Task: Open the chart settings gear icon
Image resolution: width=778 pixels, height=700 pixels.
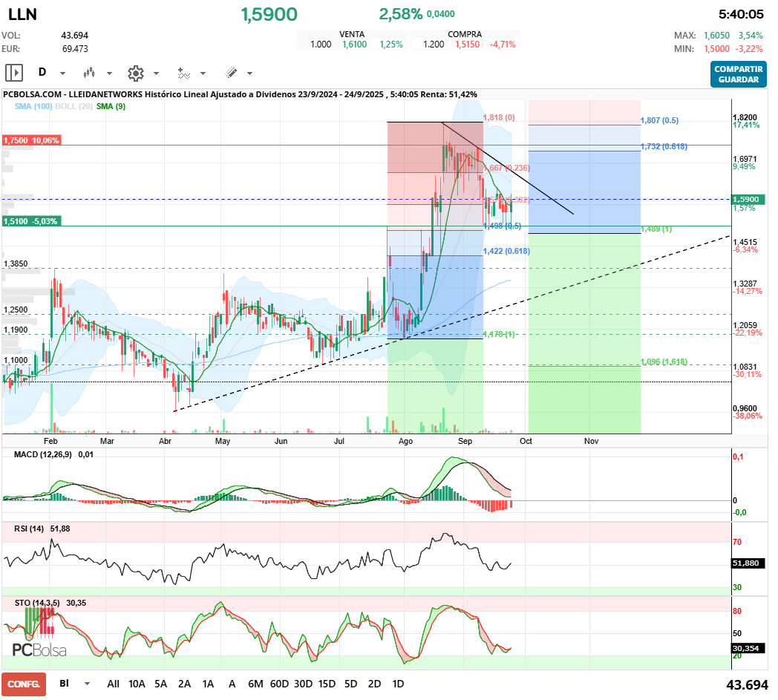Action: point(135,73)
